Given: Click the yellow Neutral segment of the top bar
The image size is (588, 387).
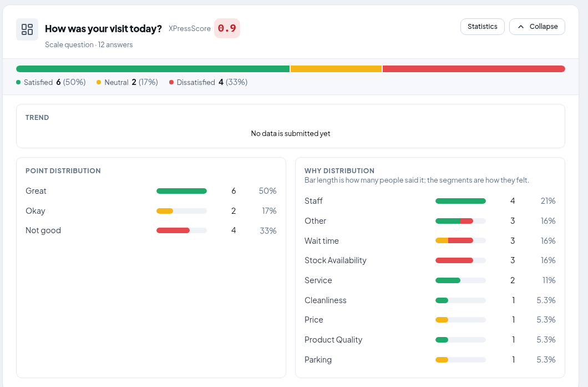Looking at the screenshot, I should point(336,69).
